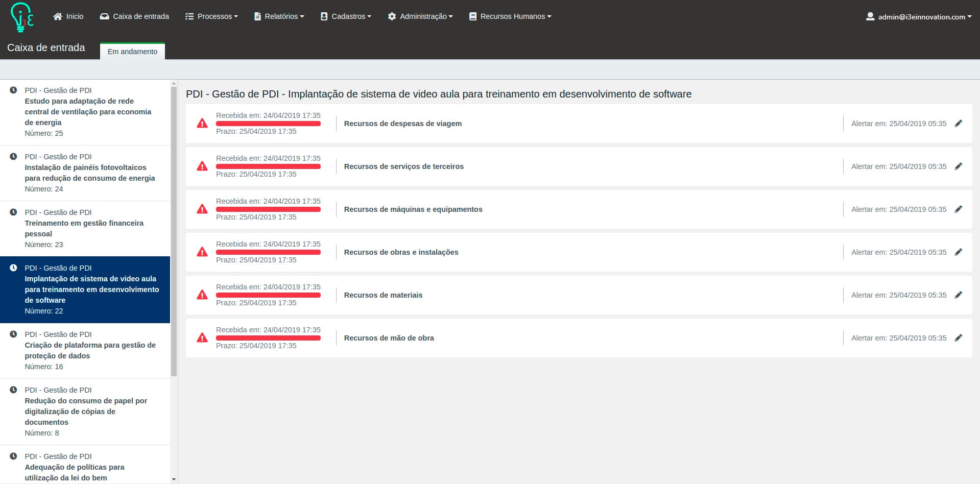This screenshot has height=484, width=980.
Task: Select the Em andamento tab
Action: (x=132, y=51)
